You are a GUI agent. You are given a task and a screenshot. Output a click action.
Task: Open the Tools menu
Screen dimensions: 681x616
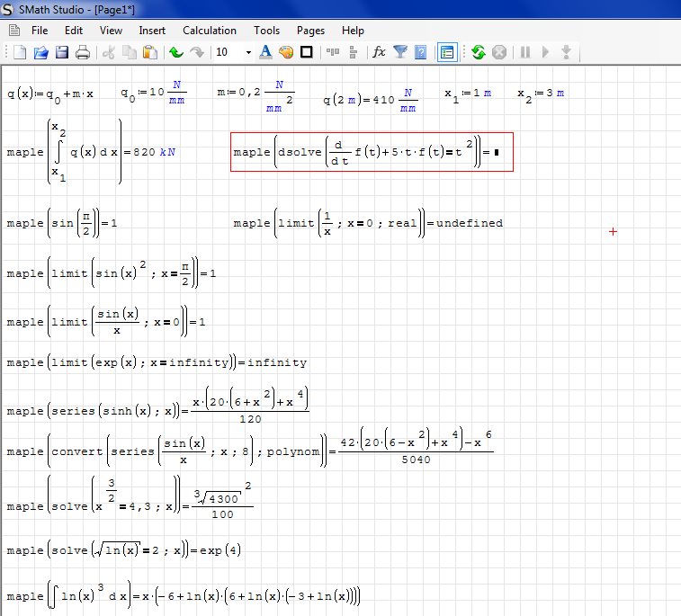pos(266,31)
